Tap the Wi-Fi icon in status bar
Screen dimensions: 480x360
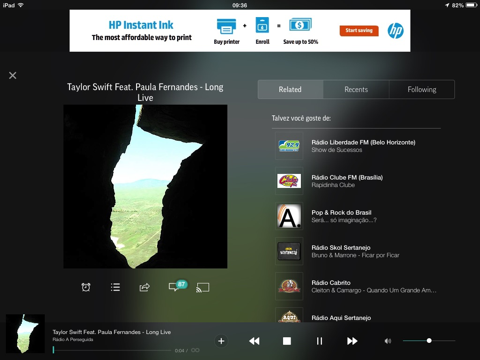(20, 5)
